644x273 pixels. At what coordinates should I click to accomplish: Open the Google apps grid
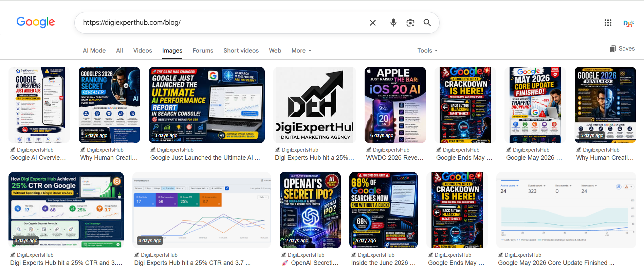[608, 23]
